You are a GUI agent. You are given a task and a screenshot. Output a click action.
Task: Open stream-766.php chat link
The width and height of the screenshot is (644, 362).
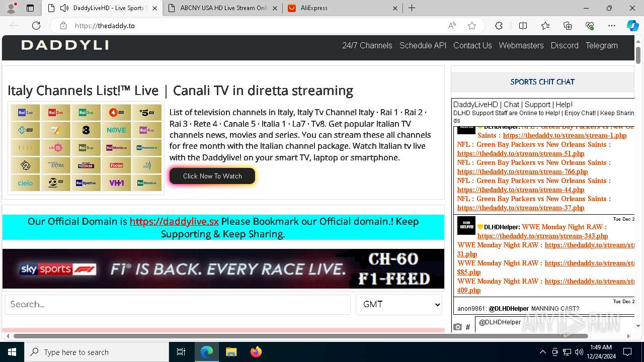coord(522,171)
